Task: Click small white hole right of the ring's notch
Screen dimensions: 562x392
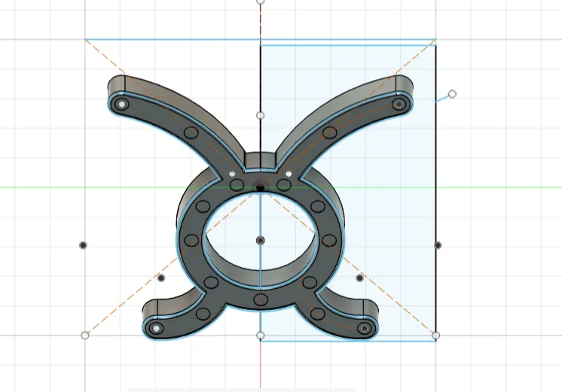Action: [289, 174]
